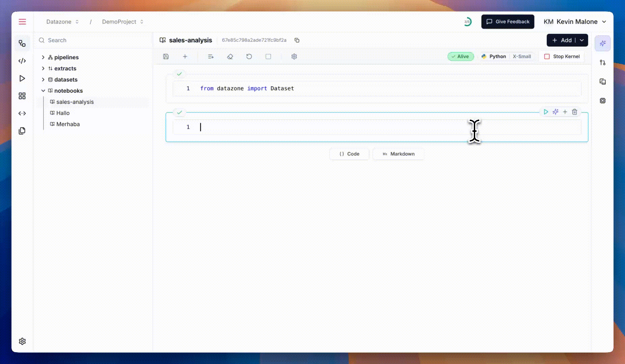
Task: Open the pipeline graph sidebar icon
Action: pyautogui.click(x=22, y=43)
